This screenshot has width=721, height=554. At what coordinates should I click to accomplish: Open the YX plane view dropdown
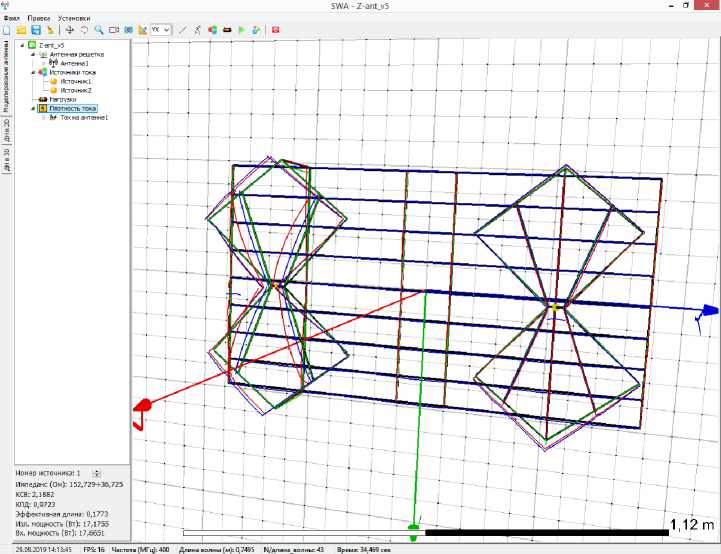pos(160,30)
